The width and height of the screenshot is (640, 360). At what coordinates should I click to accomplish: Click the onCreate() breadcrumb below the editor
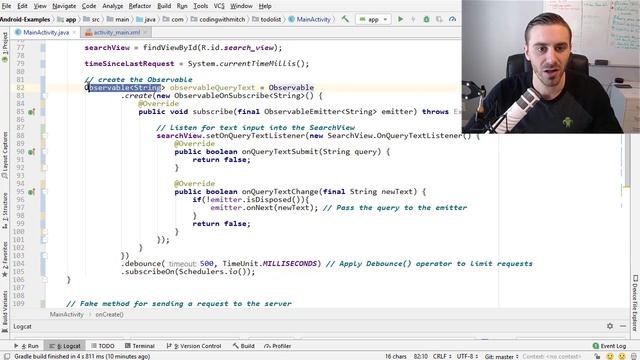click(x=109, y=315)
